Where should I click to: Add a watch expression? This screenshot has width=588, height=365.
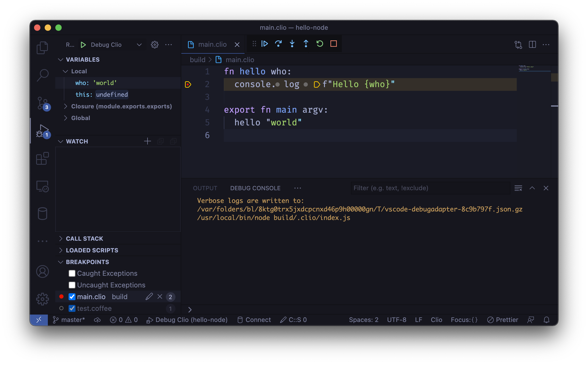148,141
